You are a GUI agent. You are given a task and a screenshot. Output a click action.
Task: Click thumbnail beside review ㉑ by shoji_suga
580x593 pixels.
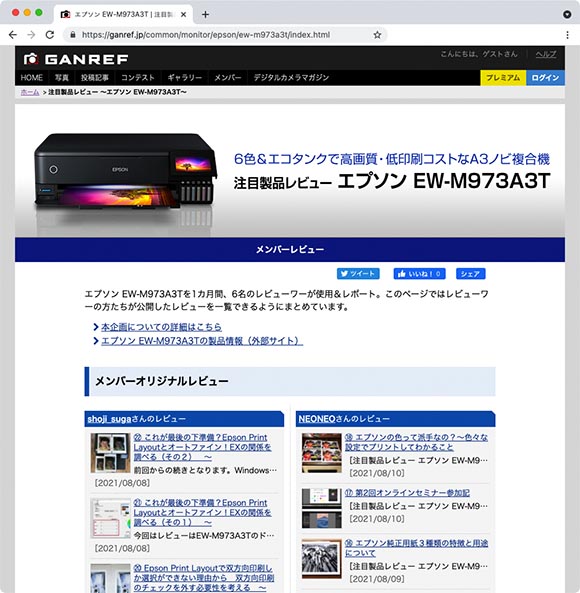coord(110,518)
